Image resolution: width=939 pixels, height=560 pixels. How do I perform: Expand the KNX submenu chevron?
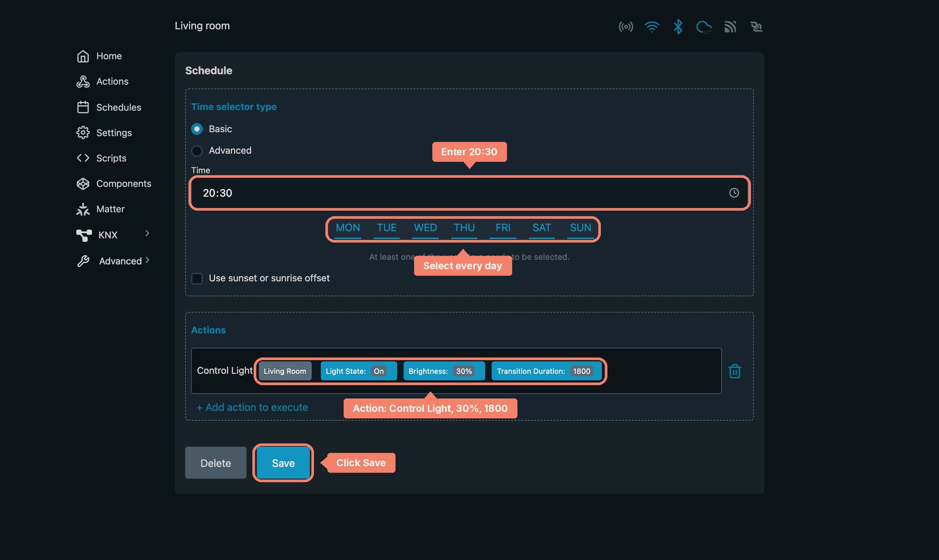(147, 233)
